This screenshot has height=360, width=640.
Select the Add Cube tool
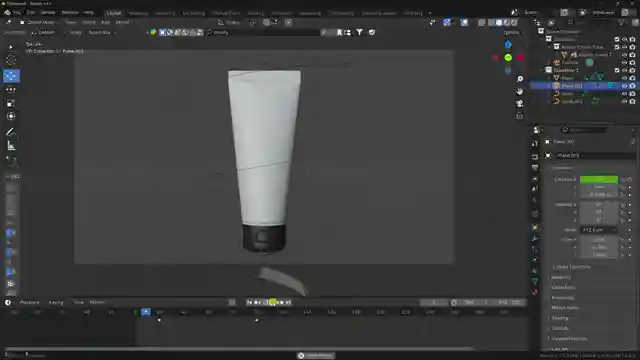pos(11,161)
